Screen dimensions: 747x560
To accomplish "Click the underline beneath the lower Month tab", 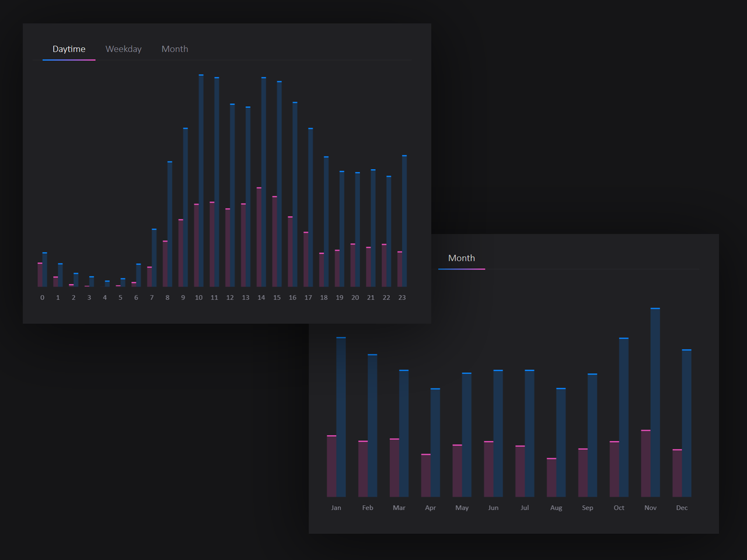I will click(x=461, y=269).
